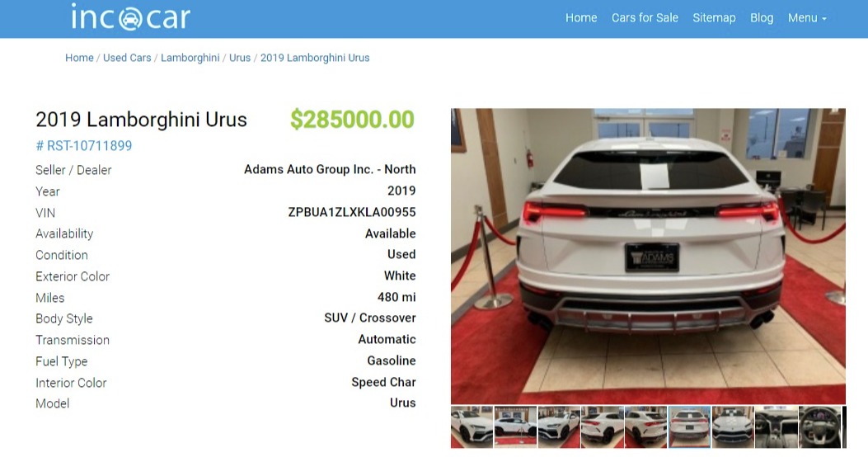Select the second thumbnail showing side view
The width and height of the screenshot is (868, 457).
tap(515, 426)
